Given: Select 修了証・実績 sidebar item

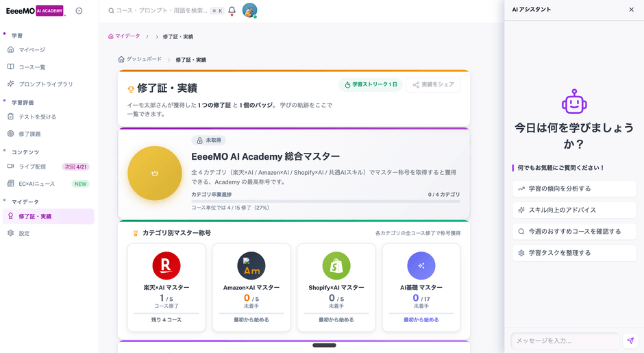Looking at the screenshot, I should 49,216.
